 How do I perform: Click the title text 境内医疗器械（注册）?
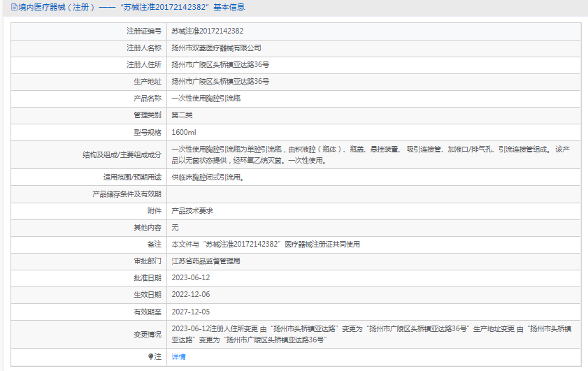tap(57, 7)
